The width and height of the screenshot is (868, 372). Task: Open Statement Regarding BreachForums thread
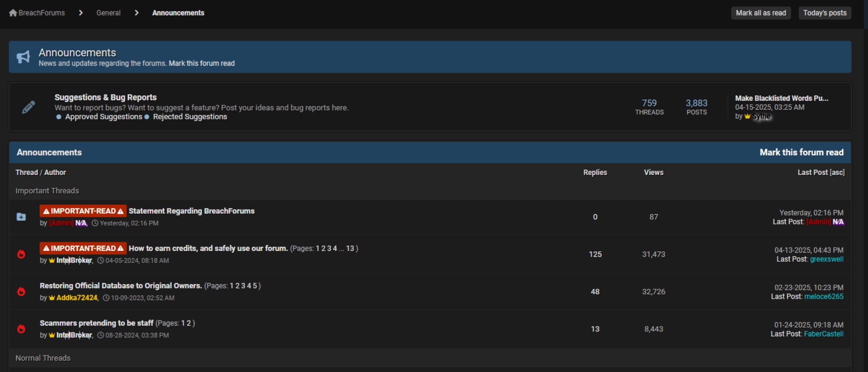pos(191,211)
